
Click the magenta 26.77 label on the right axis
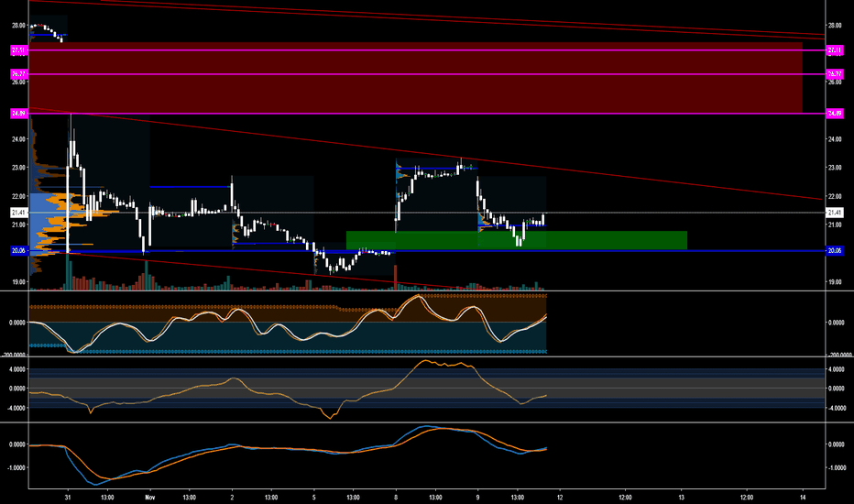pos(835,73)
